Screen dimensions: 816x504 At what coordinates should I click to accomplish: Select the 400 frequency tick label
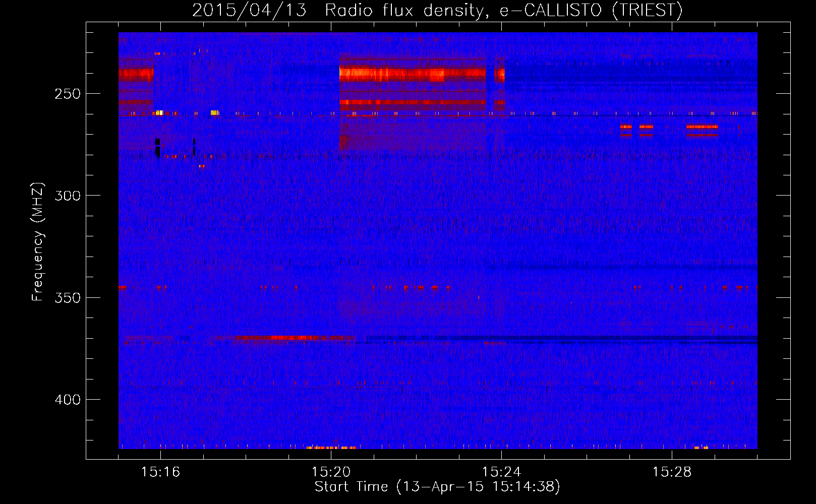68,400
